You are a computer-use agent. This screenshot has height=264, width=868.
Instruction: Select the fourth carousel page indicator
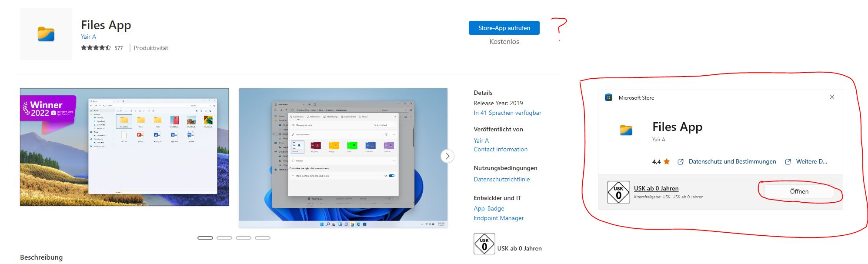tap(263, 238)
